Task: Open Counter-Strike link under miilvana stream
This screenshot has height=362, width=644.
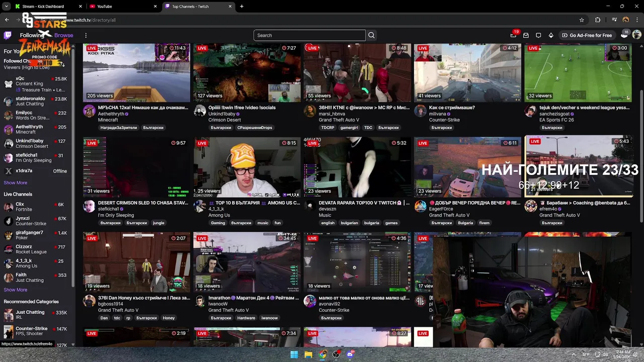Action: [x=444, y=120]
